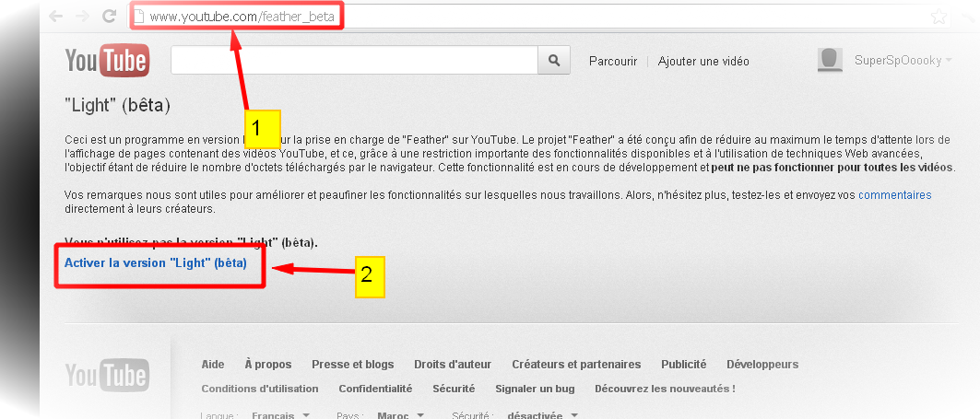
Task: Click the browser forward arrow
Action: coord(82,17)
